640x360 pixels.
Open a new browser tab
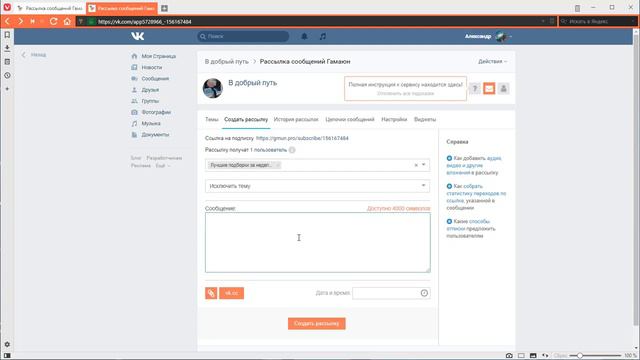(164, 8)
